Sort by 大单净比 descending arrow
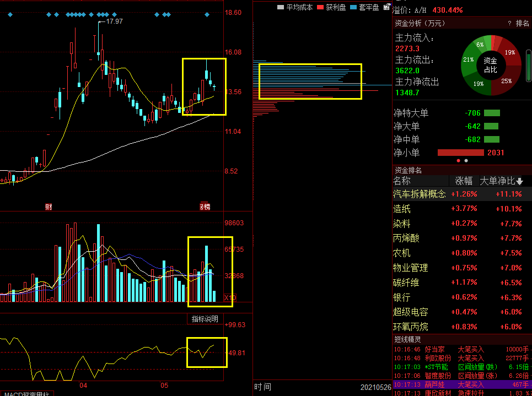This screenshot has width=532, height=396. click(x=519, y=181)
